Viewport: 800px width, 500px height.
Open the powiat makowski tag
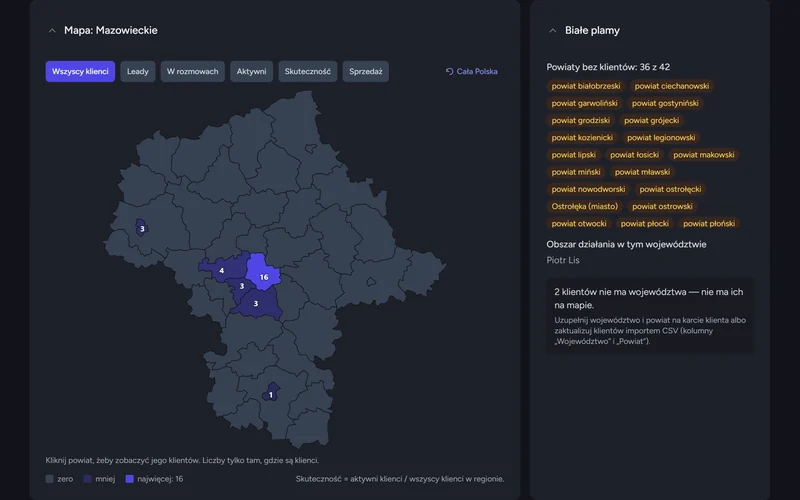point(704,155)
